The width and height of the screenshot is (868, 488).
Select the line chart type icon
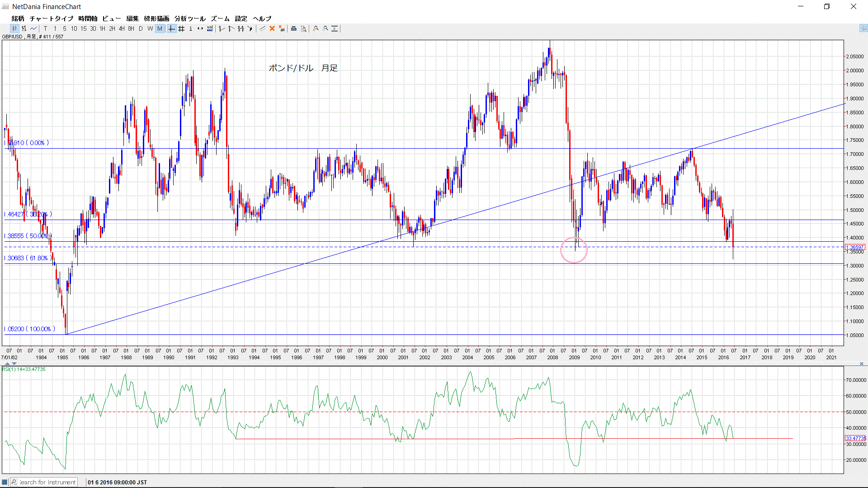point(33,28)
